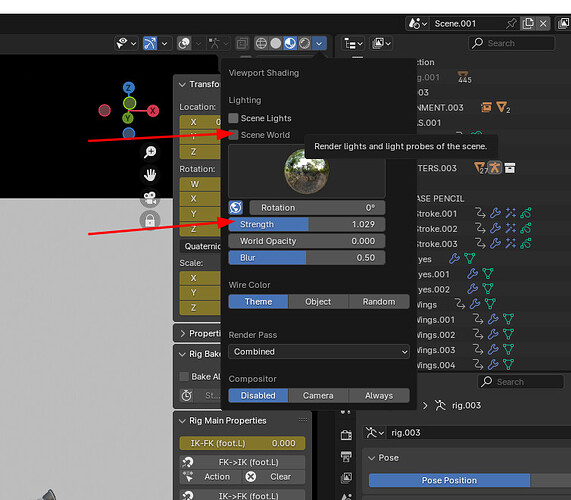Screen dimensions: 571x500
Task: Click the X axis on navigation gizmo
Action: click(153, 111)
